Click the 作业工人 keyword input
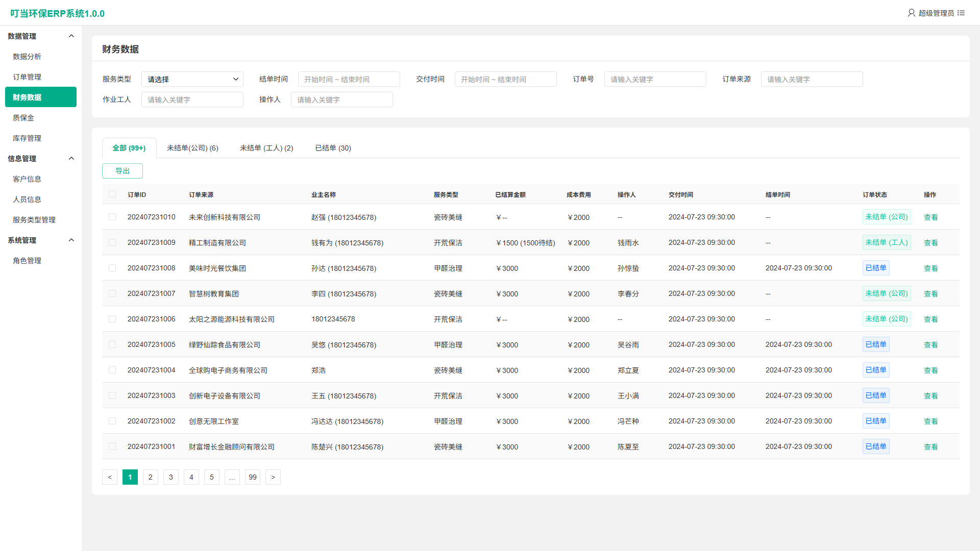This screenshot has width=980, height=551. tap(192, 99)
